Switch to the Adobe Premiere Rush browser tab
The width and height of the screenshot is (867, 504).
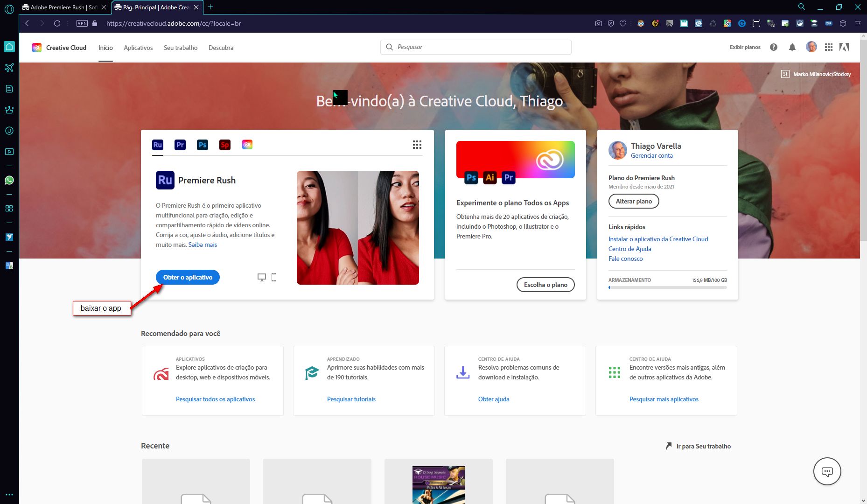[64, 7]
